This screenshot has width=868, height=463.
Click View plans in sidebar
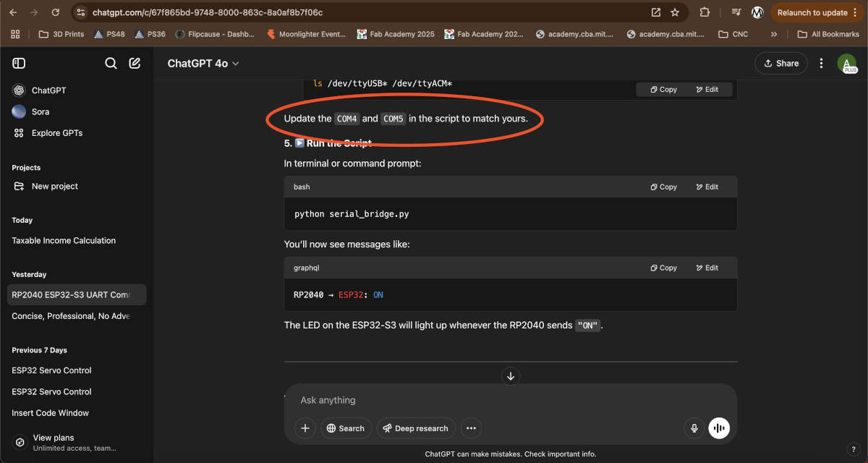pyautogui.click(x=77, y=442)
